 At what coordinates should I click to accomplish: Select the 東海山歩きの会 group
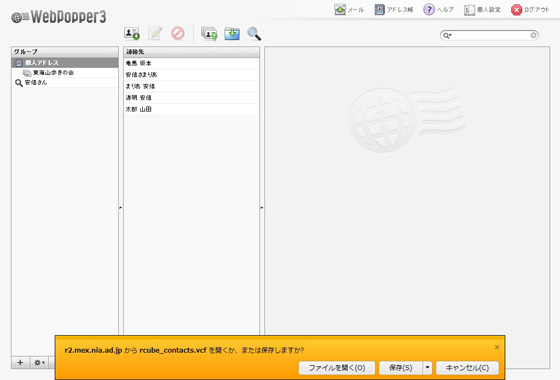65,72
